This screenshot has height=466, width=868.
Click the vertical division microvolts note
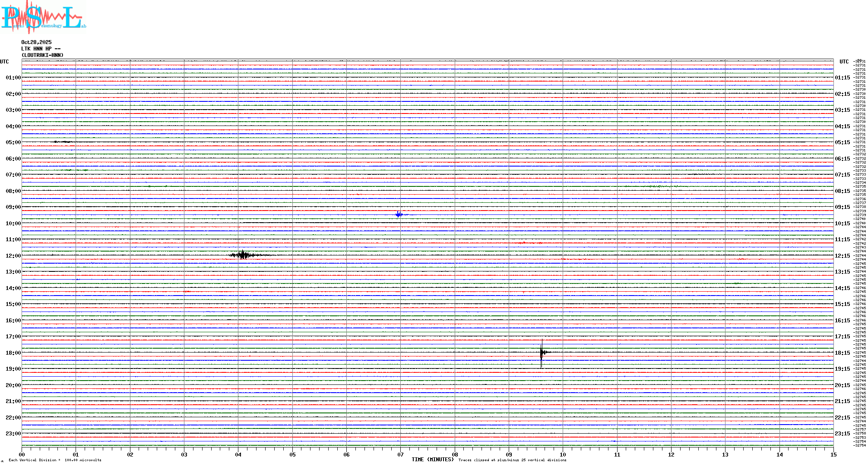(55, 460)
